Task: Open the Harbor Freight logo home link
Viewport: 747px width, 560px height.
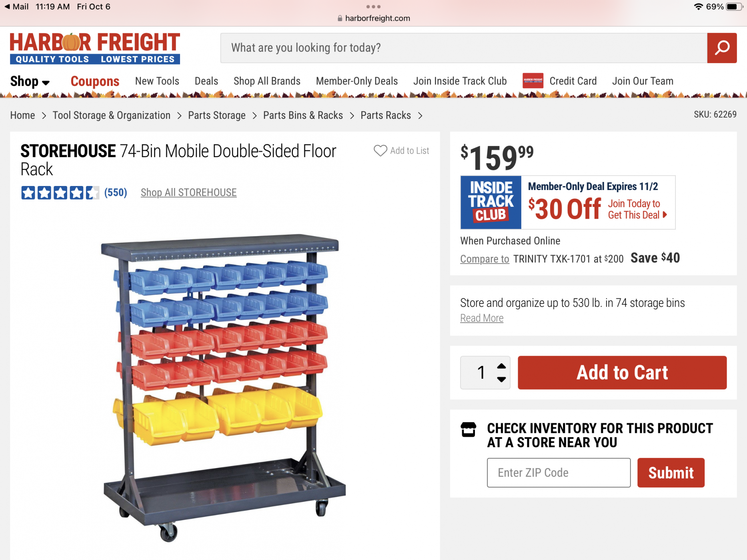Action: click(95, 48)
